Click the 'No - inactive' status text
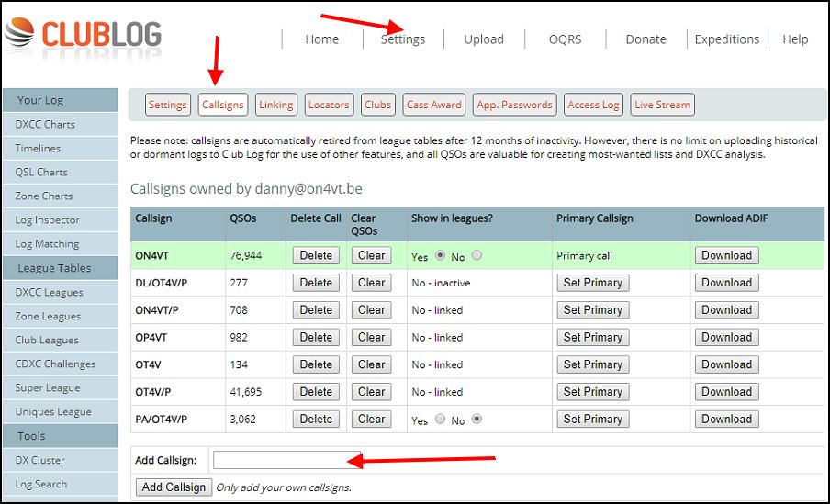This screenshot has height=504, width=830. click(x=441, y=283)
